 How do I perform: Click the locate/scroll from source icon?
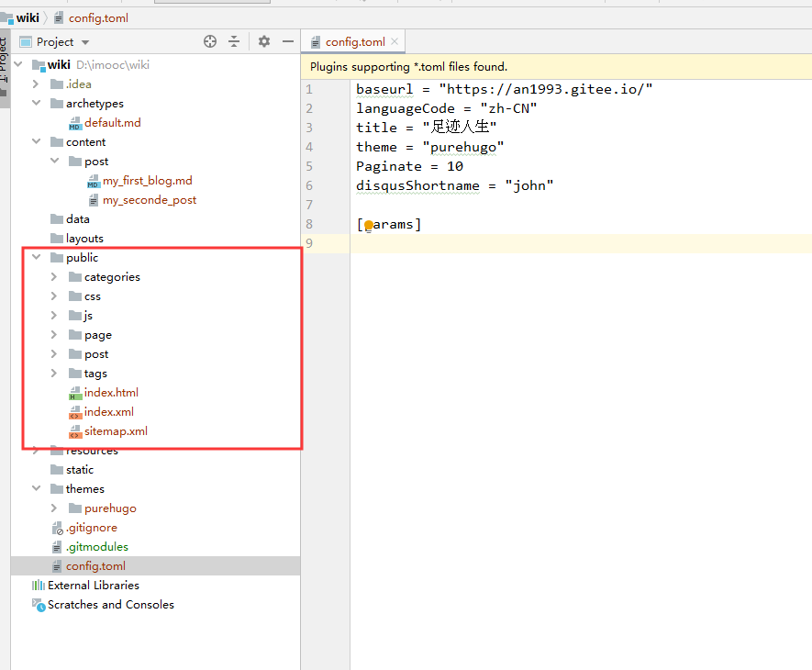click(x=210, y=41)
